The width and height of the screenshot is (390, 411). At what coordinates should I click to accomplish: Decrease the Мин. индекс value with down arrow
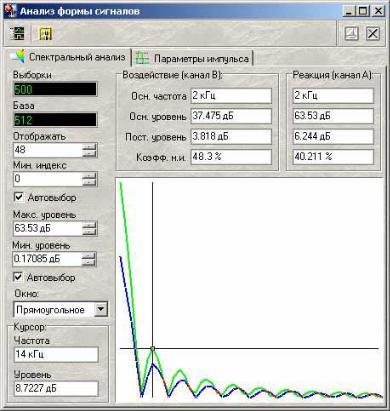tap(89, 183)
